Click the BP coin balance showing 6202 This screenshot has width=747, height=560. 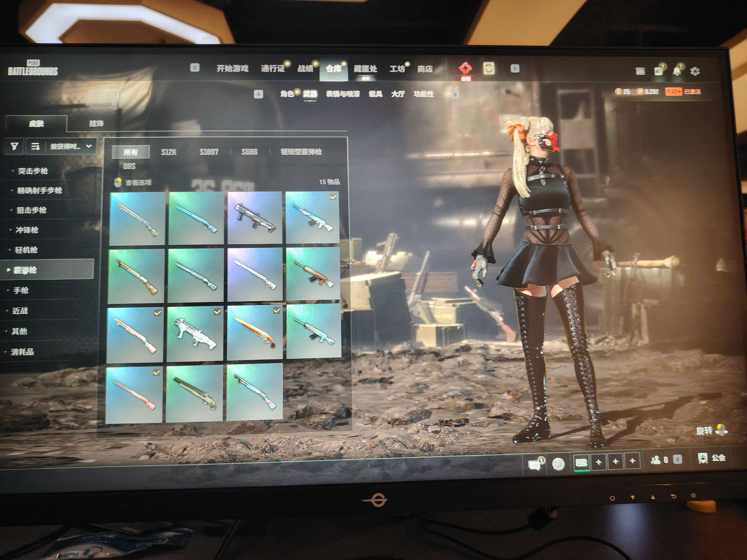[648, 91]
